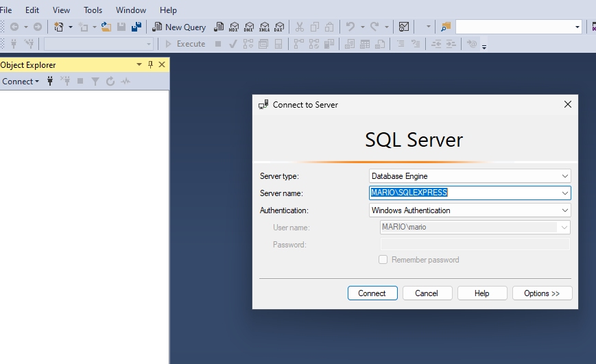Click the Help button in dialog
Screen dimensions: 596x364
click(x=482, y=293)
